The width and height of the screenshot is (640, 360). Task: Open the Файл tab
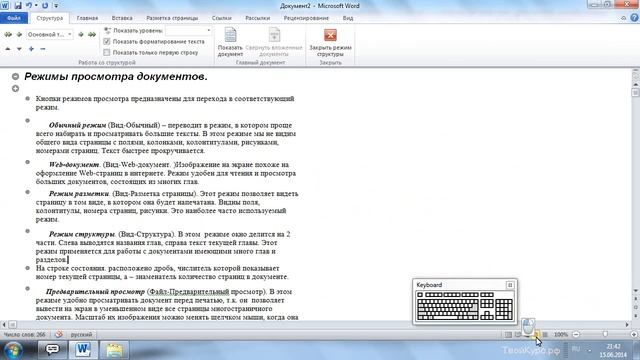(x=14, y=18)
